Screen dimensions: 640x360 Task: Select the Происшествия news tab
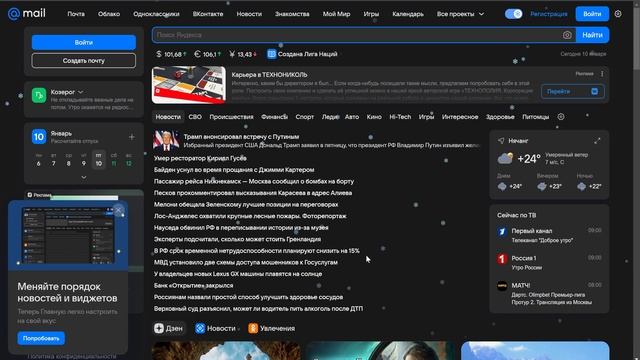(x=231, y=117)
